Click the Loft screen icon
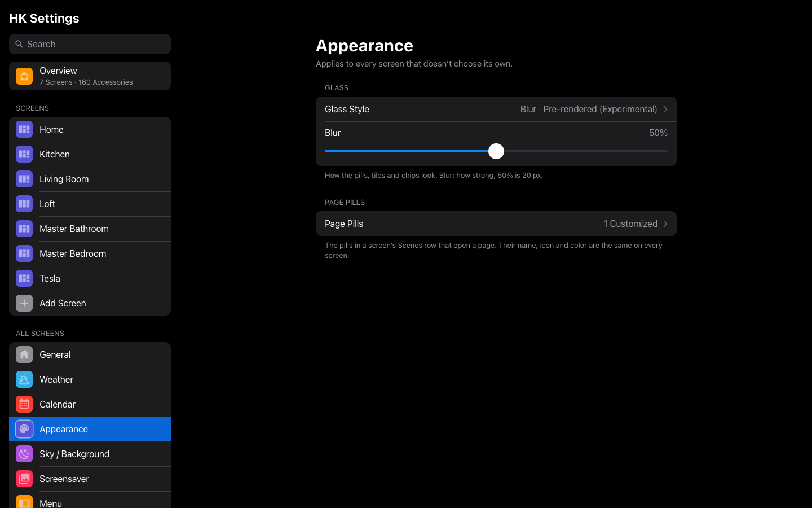Image resolution: width=812 pixels, height=508 pixels. pyautogui.click(x=24, y=204)
